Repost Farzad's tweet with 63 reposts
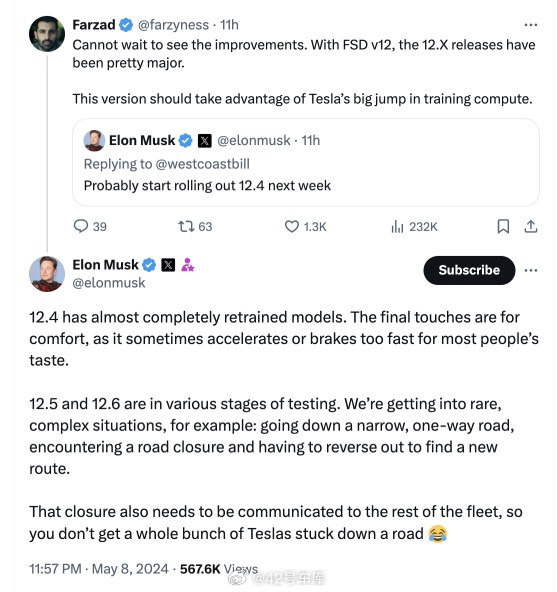The height and width of the screenshot is (592, 557). [x=186, y=226]
